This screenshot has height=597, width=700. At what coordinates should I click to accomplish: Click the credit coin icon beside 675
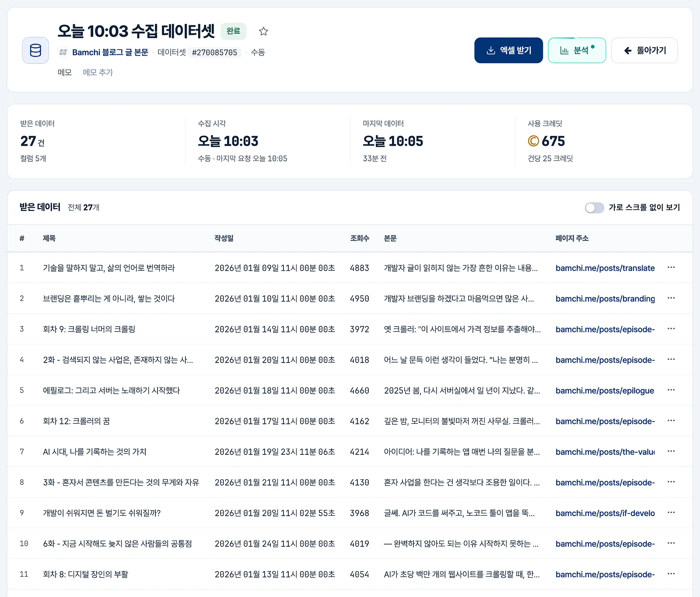tap(533, 141)
